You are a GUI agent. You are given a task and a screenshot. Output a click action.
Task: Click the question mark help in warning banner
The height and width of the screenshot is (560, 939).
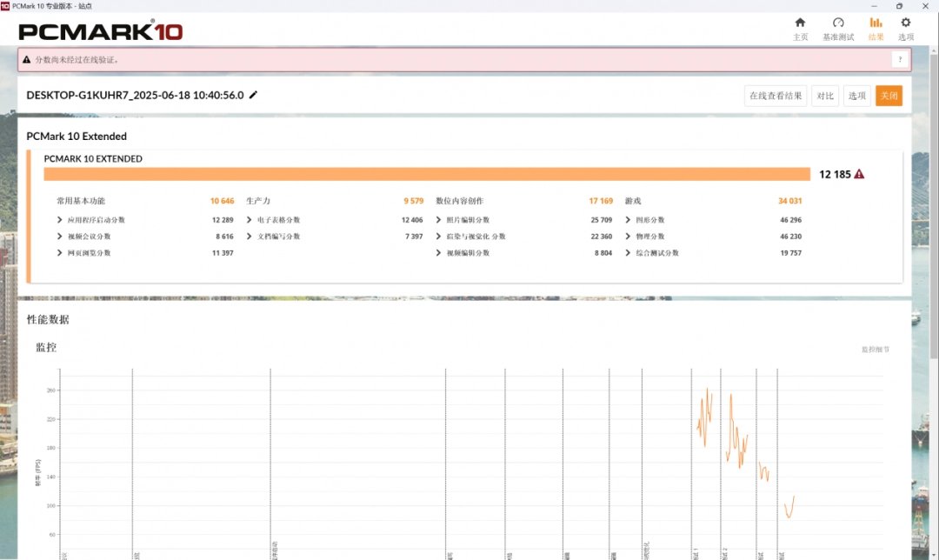coord(900,59)
